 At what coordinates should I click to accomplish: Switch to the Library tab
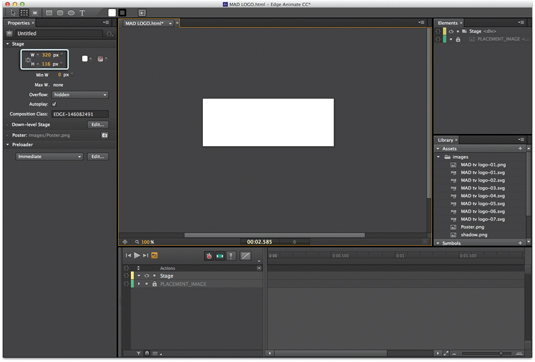[x=445, y=140]
